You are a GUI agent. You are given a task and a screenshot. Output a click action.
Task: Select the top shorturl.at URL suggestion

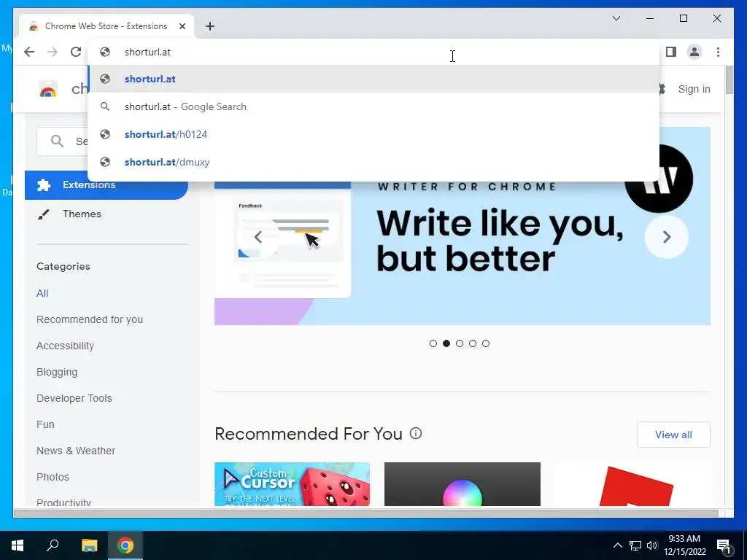point(373,79)
